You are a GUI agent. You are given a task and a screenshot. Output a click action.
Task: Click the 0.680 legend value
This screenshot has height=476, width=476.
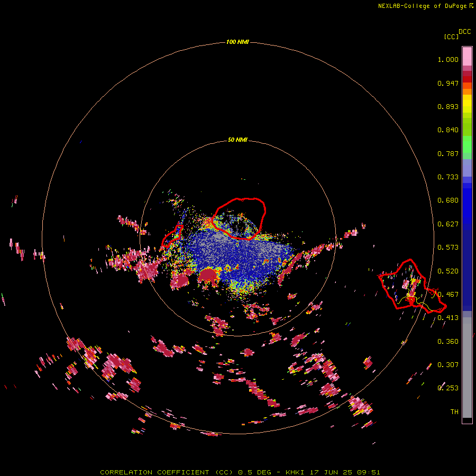click(448, 200)
